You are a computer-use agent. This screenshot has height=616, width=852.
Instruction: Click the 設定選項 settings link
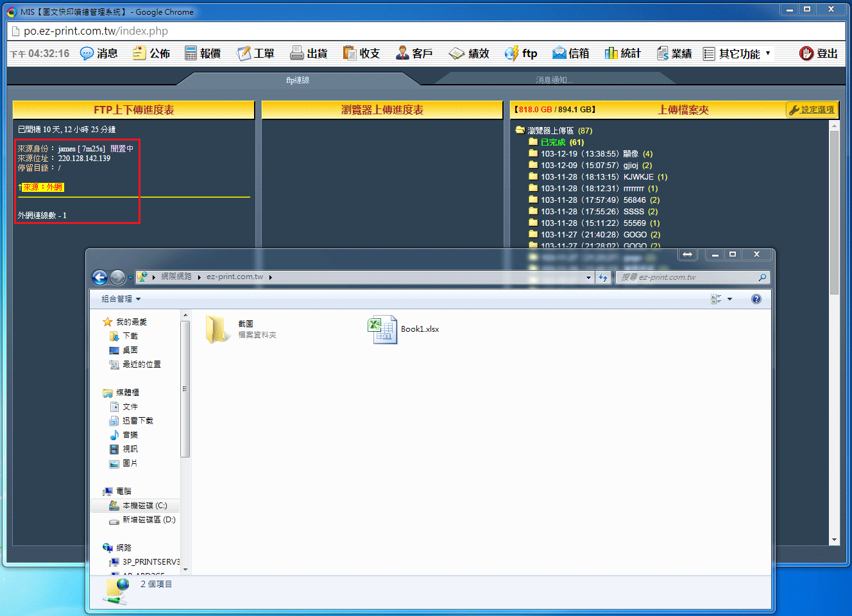(812, 110)
